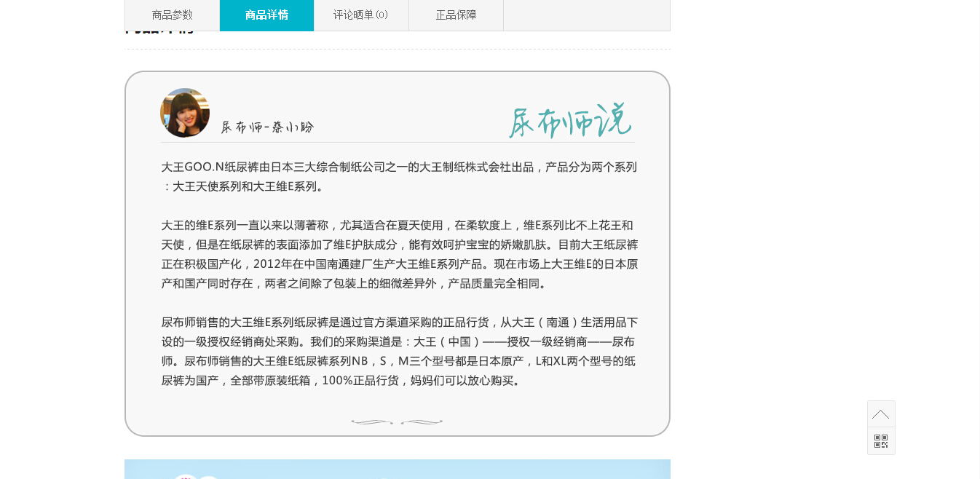Click the blue banner image at bottom

click(x=398, y=469)
